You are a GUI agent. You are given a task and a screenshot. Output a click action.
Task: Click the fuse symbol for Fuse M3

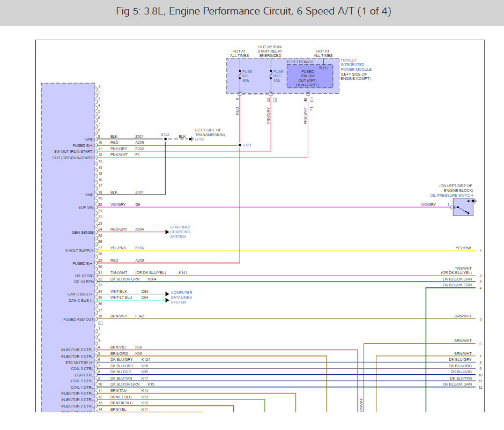tap(240, 76)
